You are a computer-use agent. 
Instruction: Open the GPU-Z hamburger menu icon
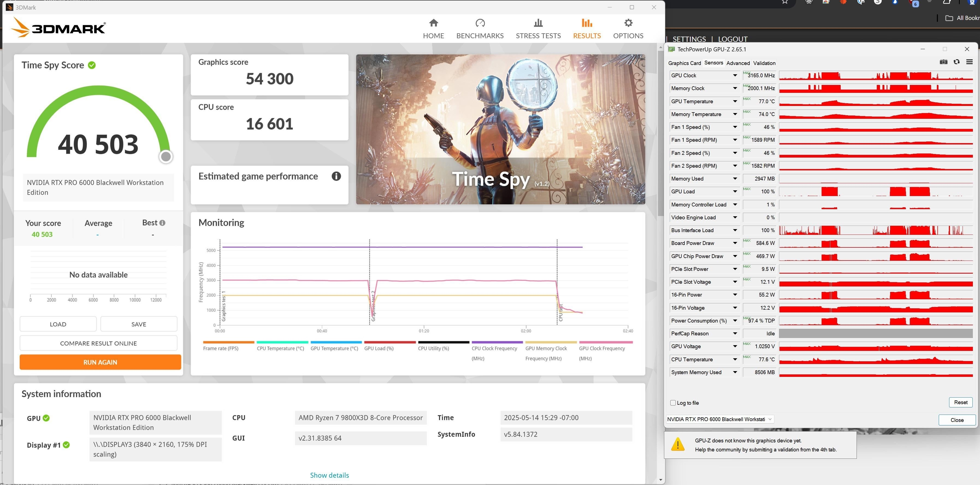click(x=969, y=62)
